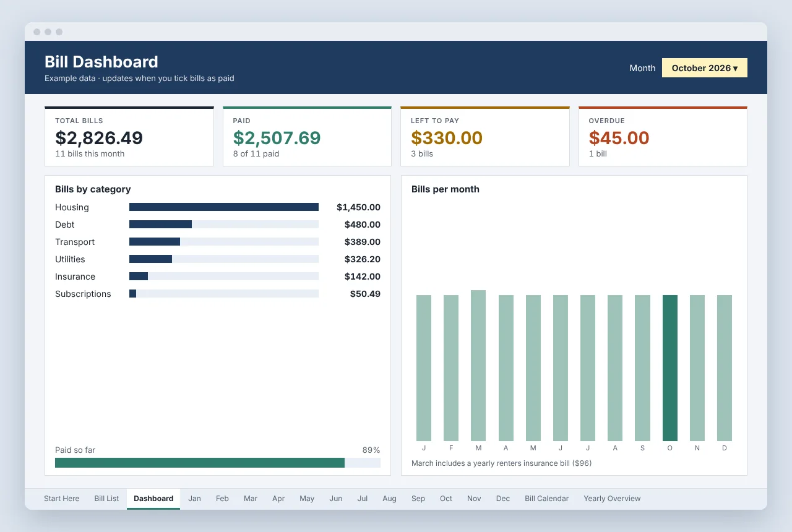This screenshot has height=532, width=792.
Task: Click the Insurance value $142.00
Action: point(363,277)
